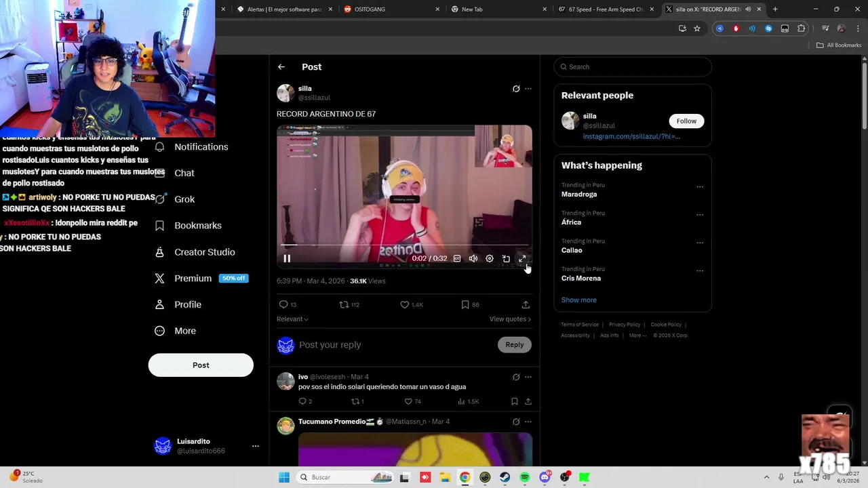Reply to silla's post via comment icon
This screenshot has height=488, width=868.
(283, 304)
